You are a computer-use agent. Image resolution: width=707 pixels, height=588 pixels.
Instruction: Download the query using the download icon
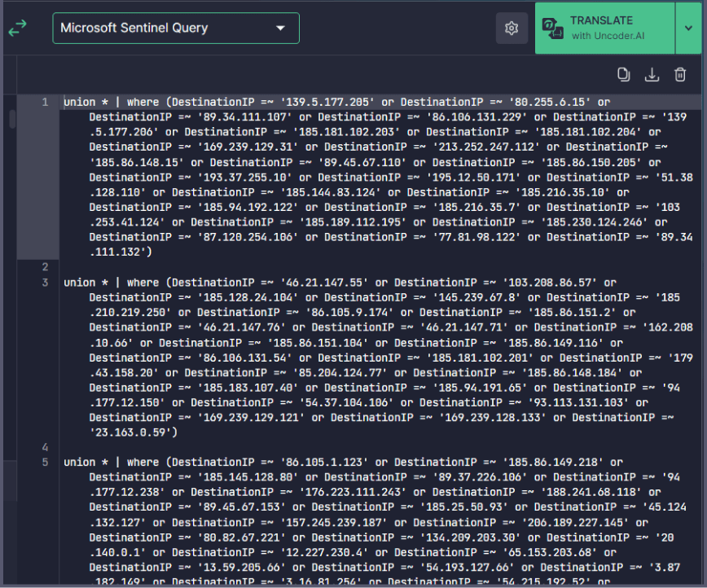(652, 75)
